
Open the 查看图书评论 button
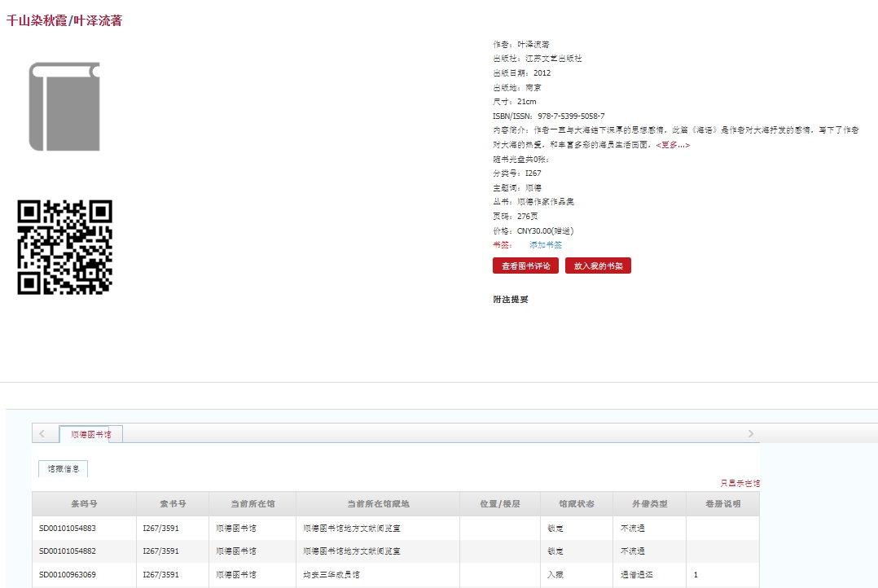tap(526, 266)
